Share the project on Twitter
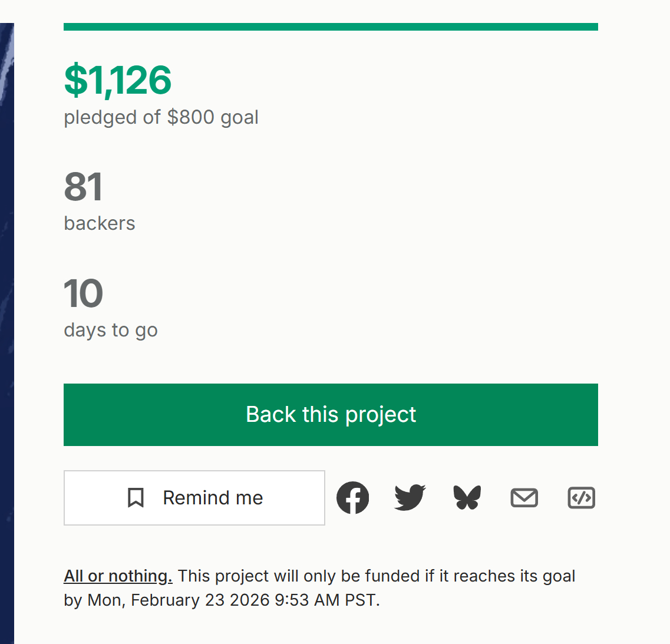 tap(410, 498)
